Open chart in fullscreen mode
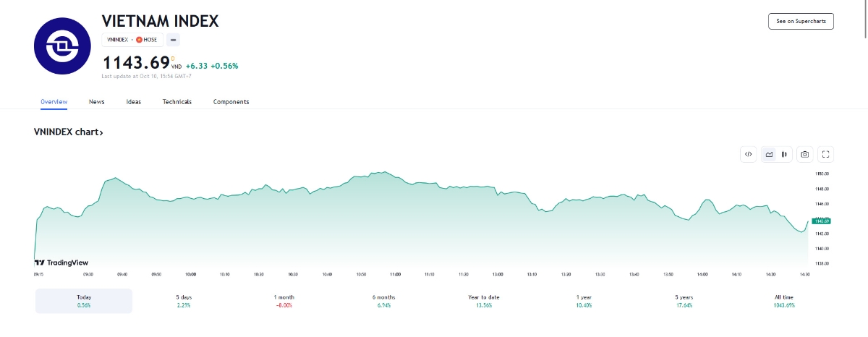The width and height of the screenshot is (868, 337). (826, 154)
